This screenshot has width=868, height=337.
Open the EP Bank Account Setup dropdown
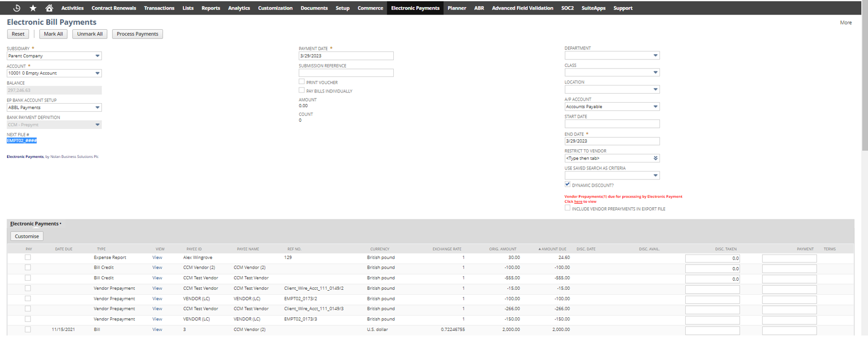pyautogui.click(x=97, y=108)
